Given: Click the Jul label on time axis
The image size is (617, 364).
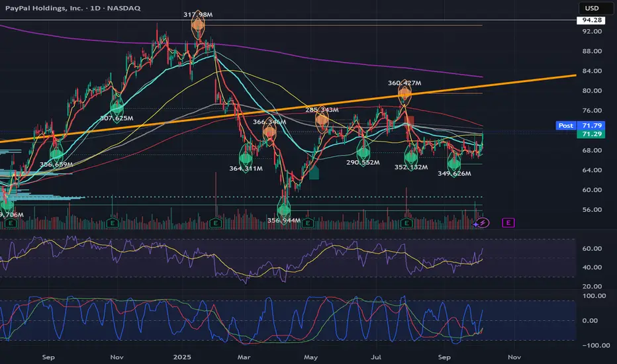Looking at the screenshot, I should point(376,357).
